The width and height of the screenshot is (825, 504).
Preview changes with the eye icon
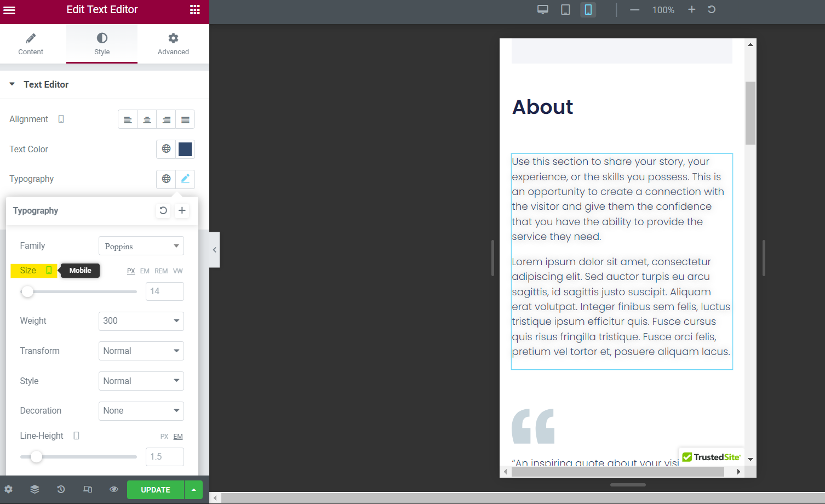(113, 489)
